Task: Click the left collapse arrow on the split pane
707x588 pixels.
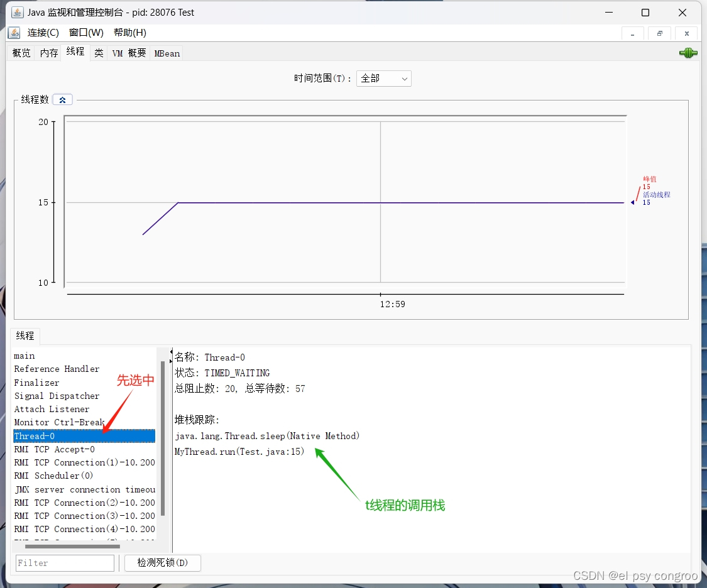Action: pos(172,352)
